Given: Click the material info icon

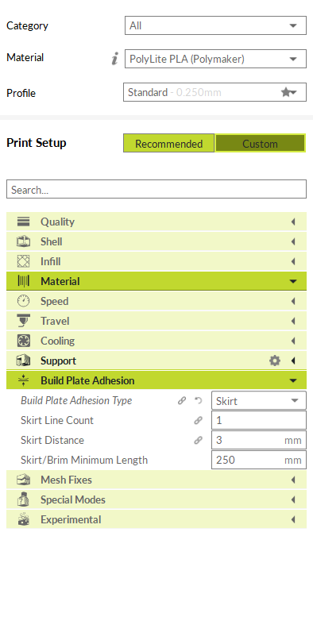Looking at the screenshot, I should pos(114,59).
